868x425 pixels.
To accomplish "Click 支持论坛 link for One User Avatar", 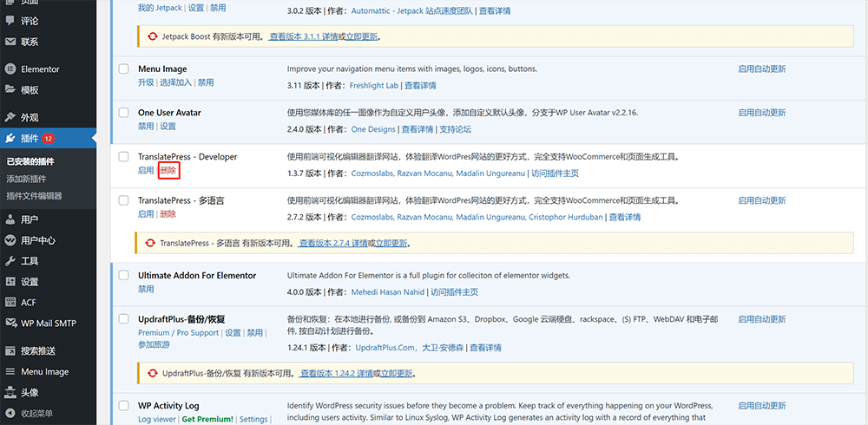I will (455, 129).
